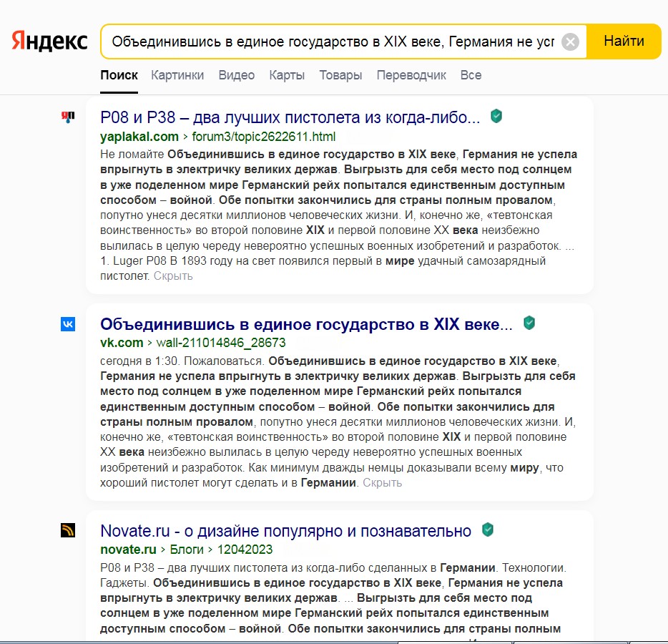Click snippet text 'сегодня в 1:30. Пожаловаться.'
Image resolution: width=668 pixels, height=644 pixels.
pos(182,361)
